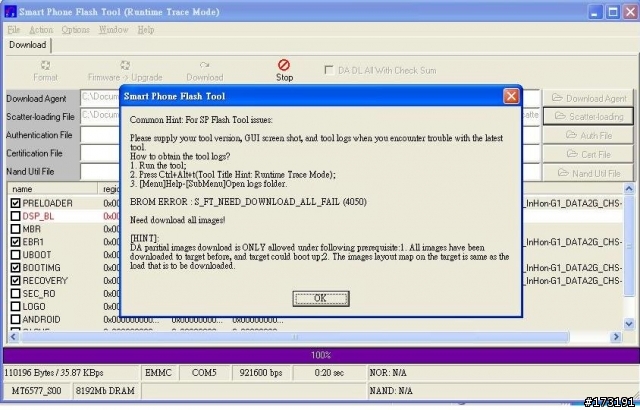Click the Download toolbar icon

204,65
